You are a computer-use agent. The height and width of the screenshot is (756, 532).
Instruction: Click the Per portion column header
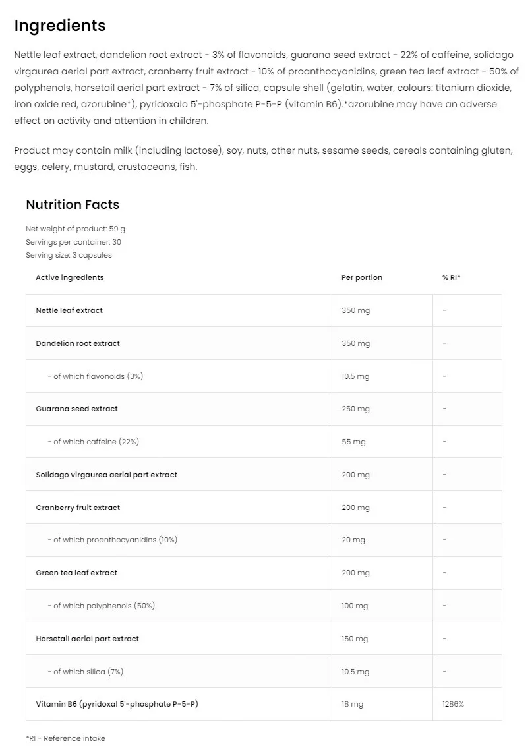point(362,277)
